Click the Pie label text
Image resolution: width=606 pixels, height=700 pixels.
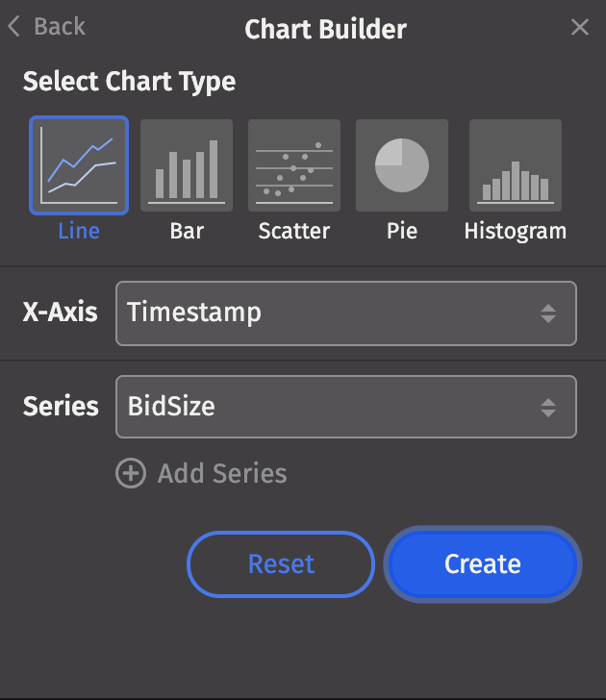point(402,231)
